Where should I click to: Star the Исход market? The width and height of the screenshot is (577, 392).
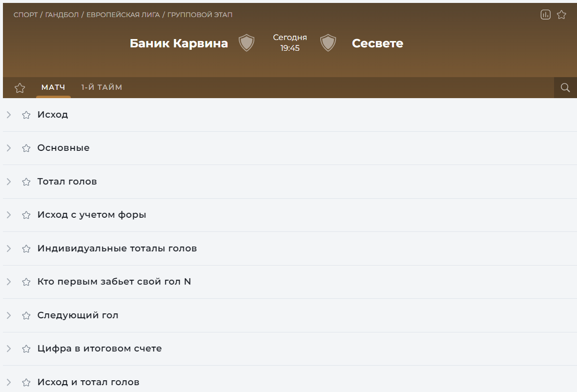coord(26,115)
